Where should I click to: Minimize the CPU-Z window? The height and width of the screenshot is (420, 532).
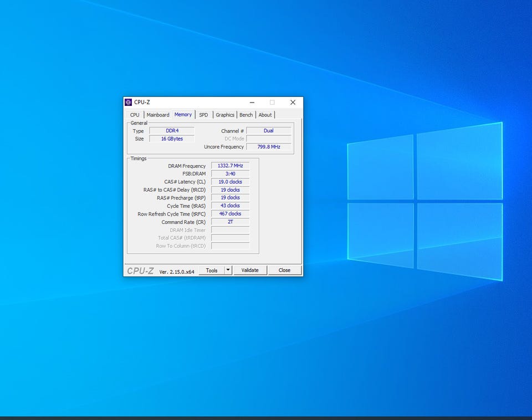click(x=252, y=103)
